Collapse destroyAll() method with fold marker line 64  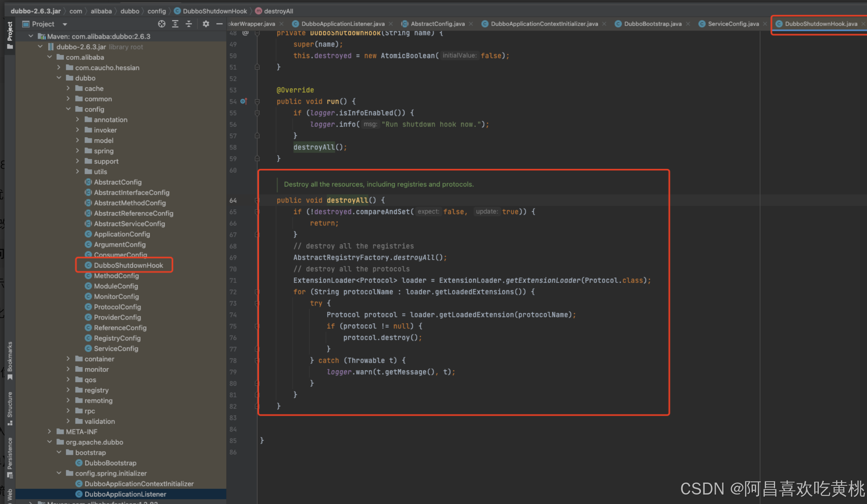tap(257, 200)
